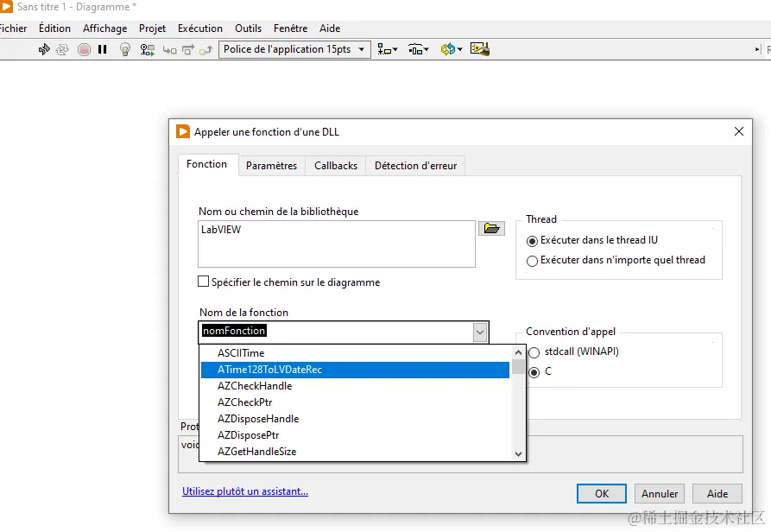Open the Reorder dropdown

click(452, 49)
